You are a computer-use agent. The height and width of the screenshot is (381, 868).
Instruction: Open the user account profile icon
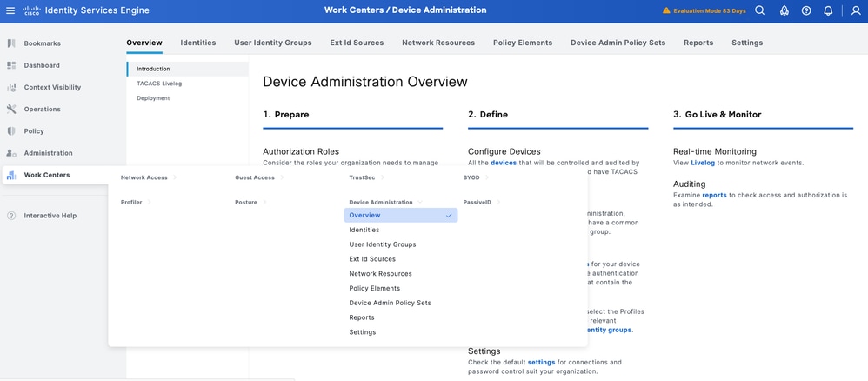pos(855,10)
